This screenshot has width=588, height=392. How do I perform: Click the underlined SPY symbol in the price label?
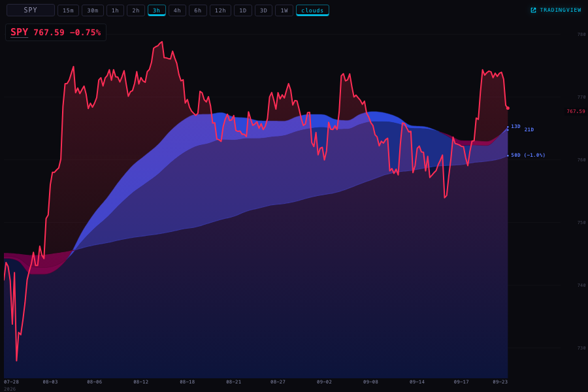19,32
